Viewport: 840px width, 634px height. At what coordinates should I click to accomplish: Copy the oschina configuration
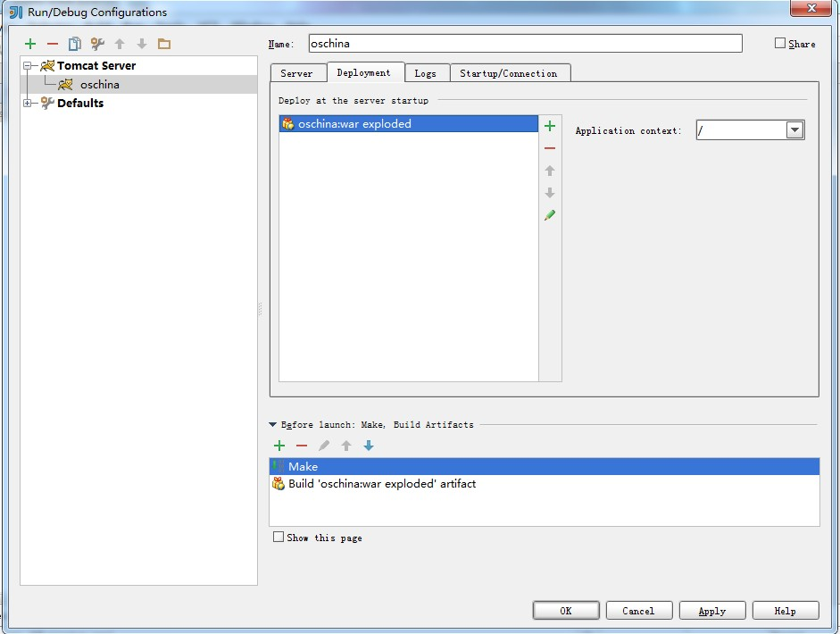click(x=74, y=43)
